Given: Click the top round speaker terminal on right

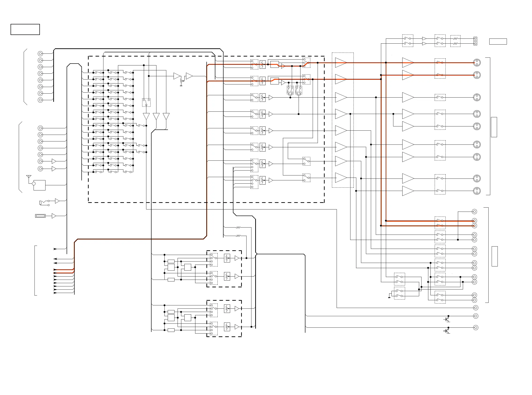Looking at the screenshot, I should 477,63.
